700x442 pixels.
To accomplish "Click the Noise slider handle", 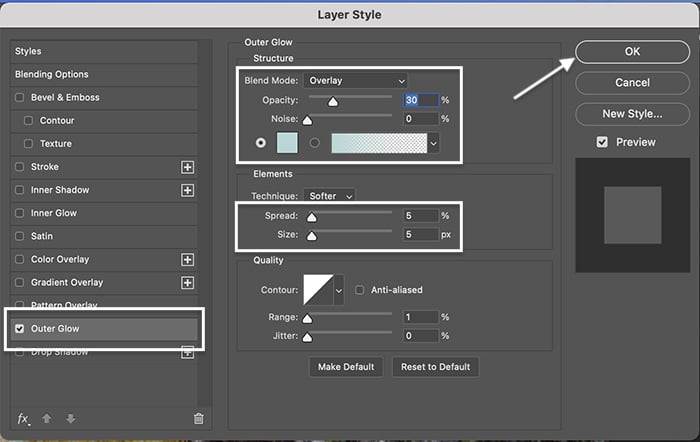I will 307,121.
